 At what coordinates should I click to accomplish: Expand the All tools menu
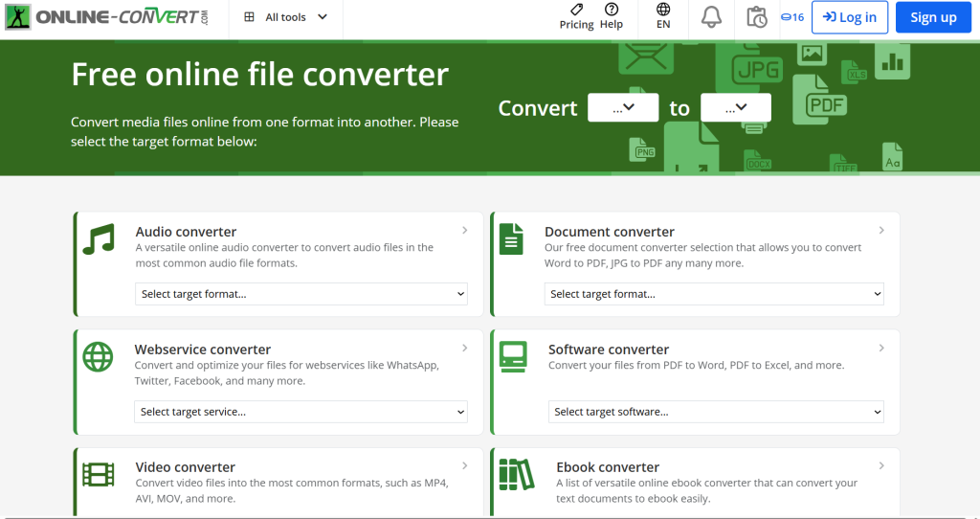coord(285,17)
